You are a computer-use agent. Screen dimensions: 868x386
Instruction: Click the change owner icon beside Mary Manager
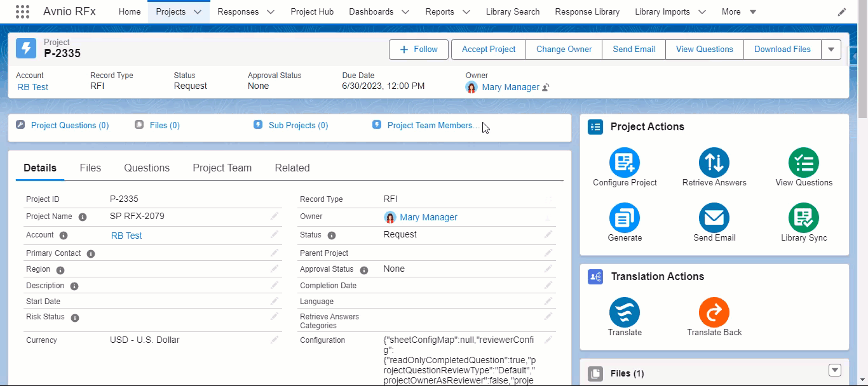pyautogui.click(x=546, y=88)
